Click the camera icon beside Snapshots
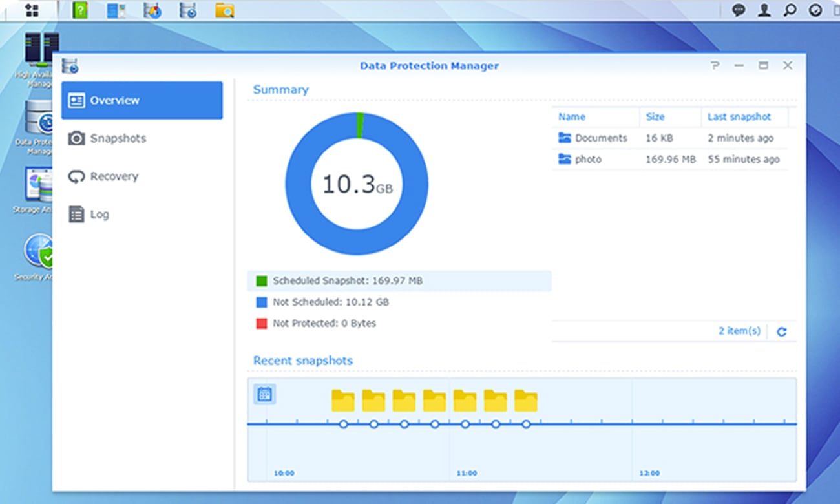Viewport: 840px width, 504px height. [x=77, y=138]
